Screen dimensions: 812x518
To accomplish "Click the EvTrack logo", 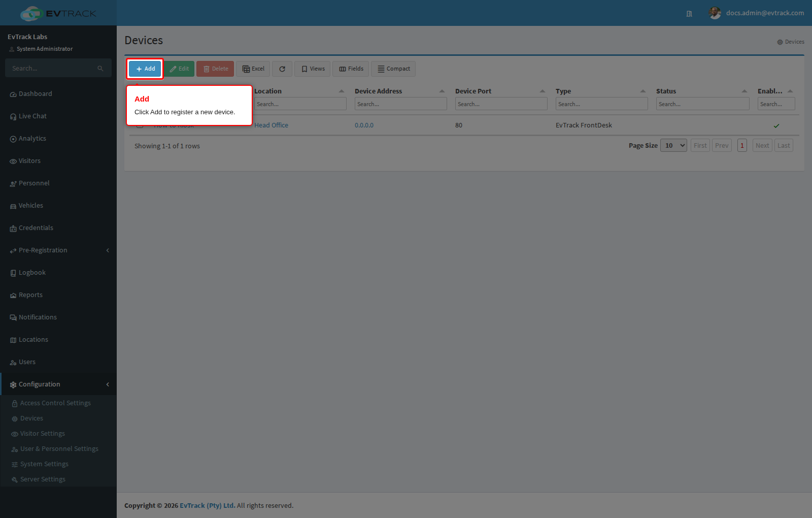I will tap(58, 13).
